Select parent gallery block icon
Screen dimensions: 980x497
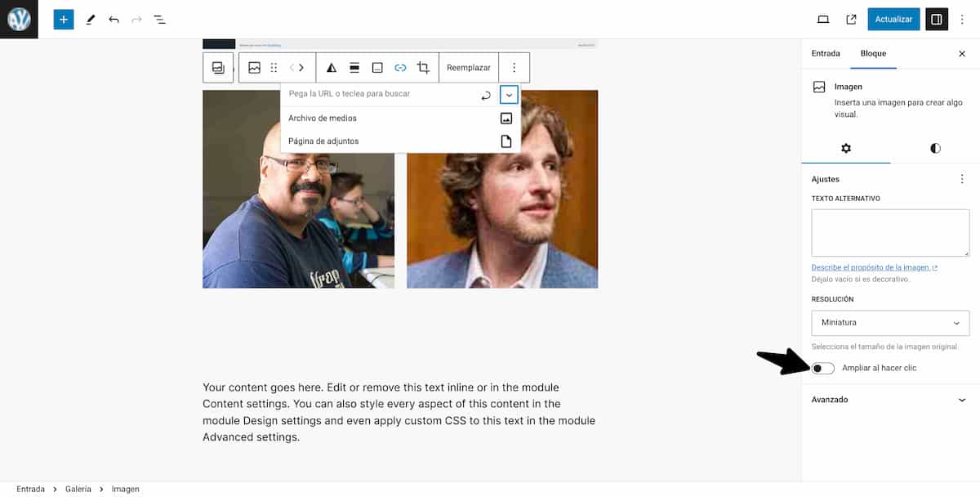218,68
